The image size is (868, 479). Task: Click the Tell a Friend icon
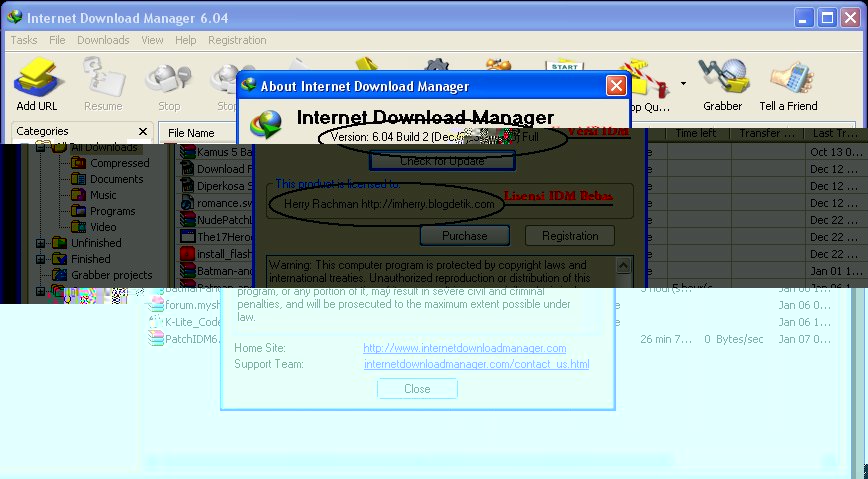(788, 84)
